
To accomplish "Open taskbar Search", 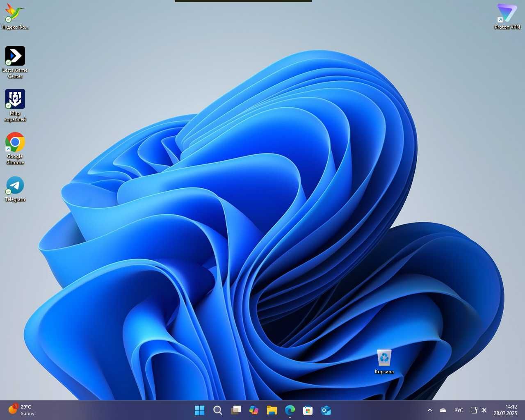I will pos(218,410).
